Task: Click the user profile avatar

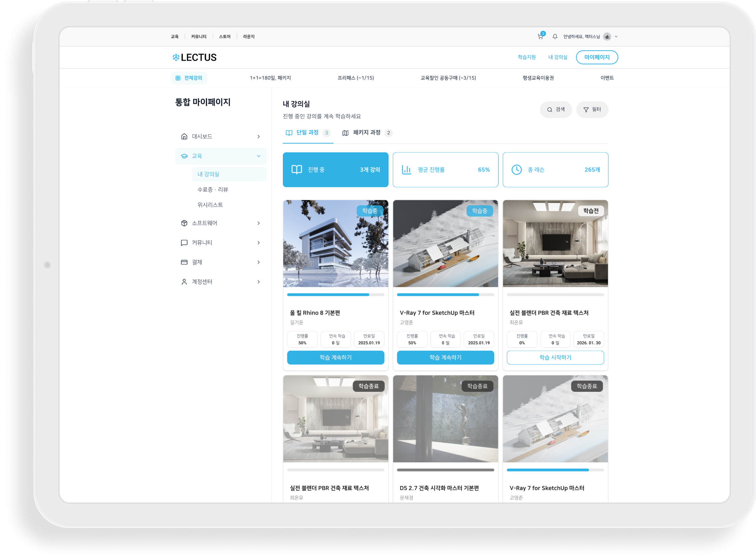Action: [607, 37]
